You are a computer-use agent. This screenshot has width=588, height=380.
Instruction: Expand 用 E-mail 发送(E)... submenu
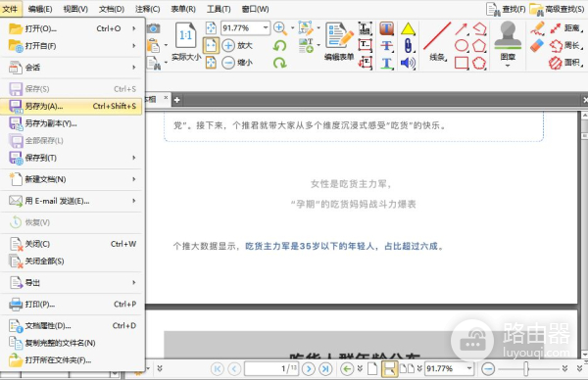(72, 201)
